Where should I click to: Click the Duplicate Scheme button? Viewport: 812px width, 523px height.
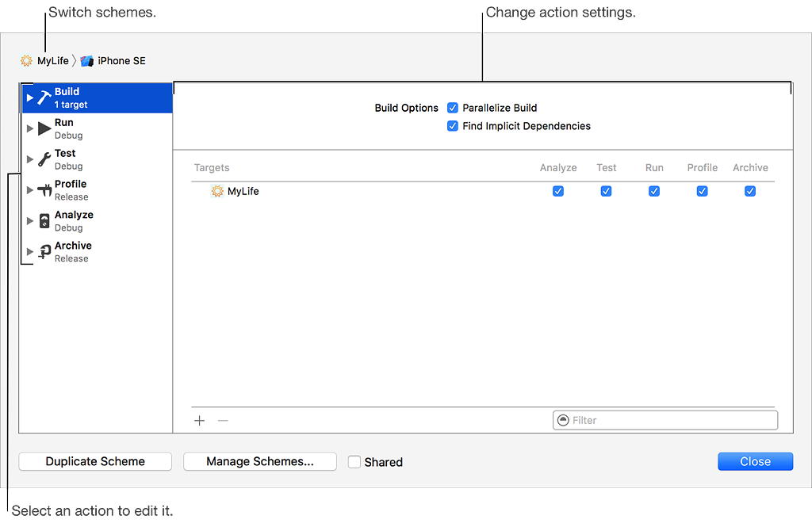(95, 461)
